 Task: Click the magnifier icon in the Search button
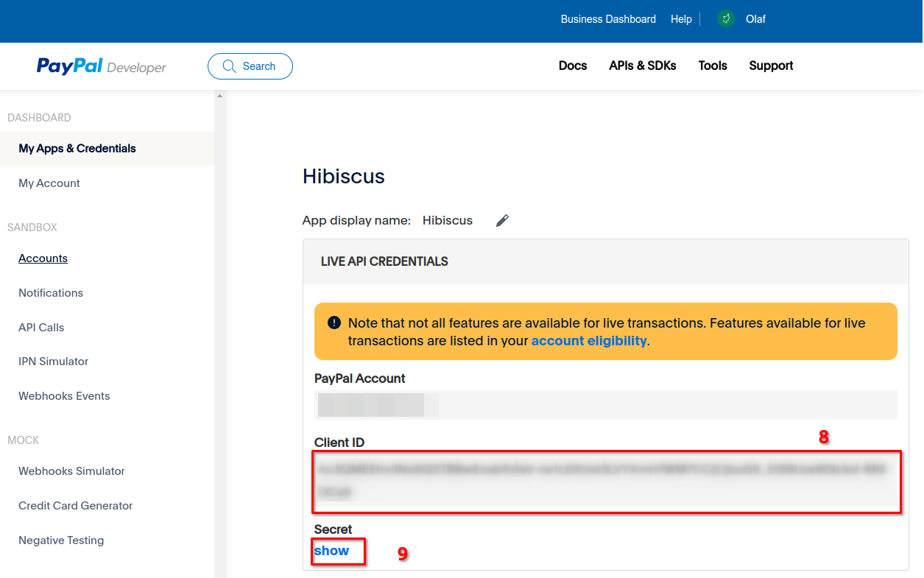pyautogui.click(x=229, y=66)
